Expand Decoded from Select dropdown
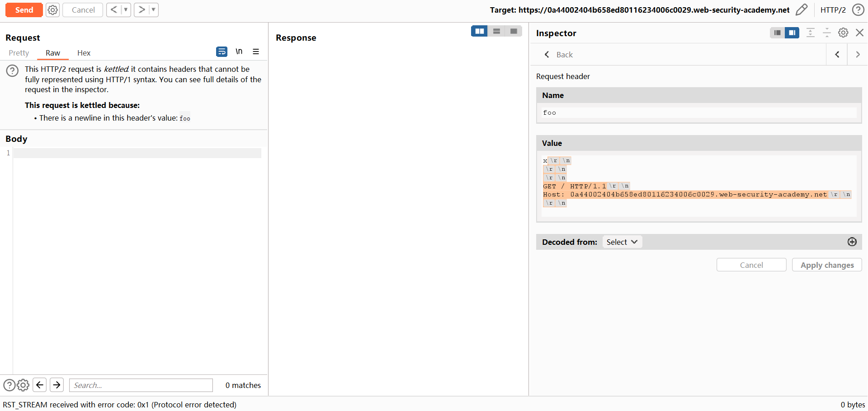The height and width of the screenshot is (411, 868). tap(622, 242)
